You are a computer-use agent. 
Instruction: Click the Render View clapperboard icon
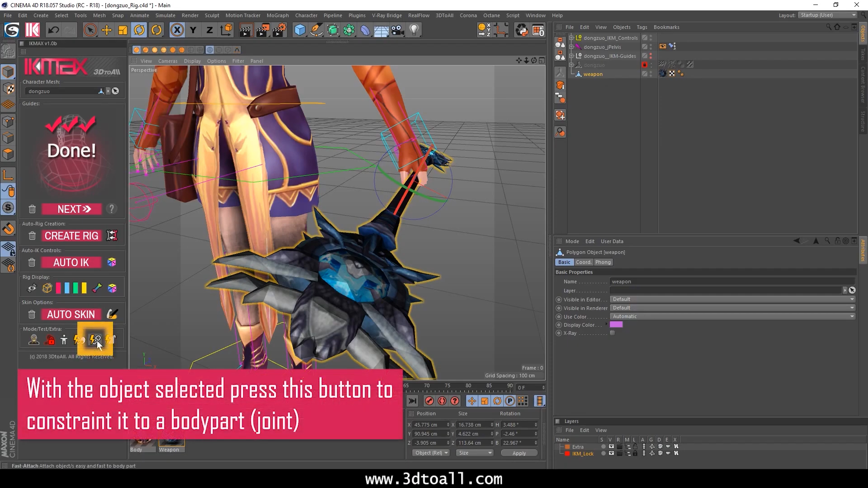click(x=246, y=30)
